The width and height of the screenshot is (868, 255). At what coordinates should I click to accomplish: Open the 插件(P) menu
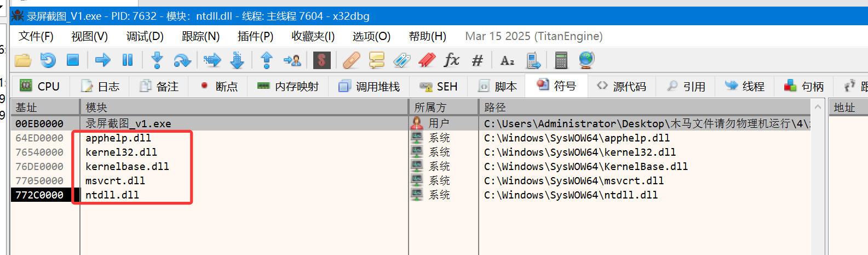pyautogui.click(x=255, y=36)
